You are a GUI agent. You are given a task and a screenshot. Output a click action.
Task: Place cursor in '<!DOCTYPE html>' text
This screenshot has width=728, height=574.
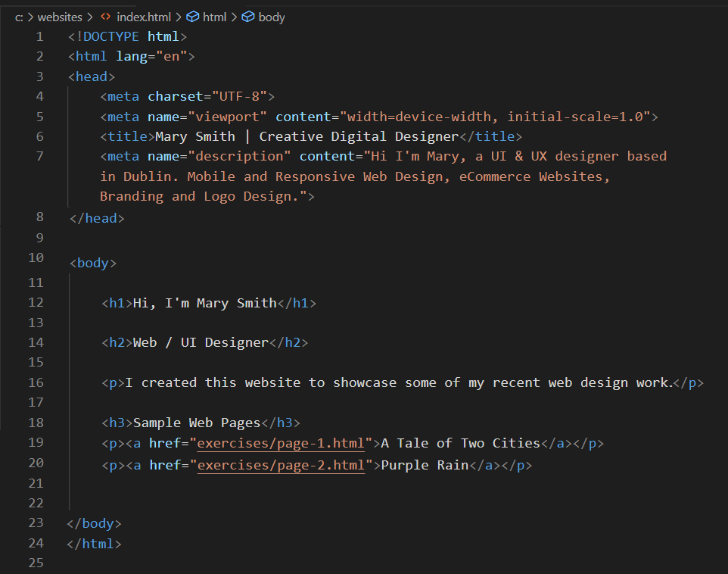(x=128, y=36)
